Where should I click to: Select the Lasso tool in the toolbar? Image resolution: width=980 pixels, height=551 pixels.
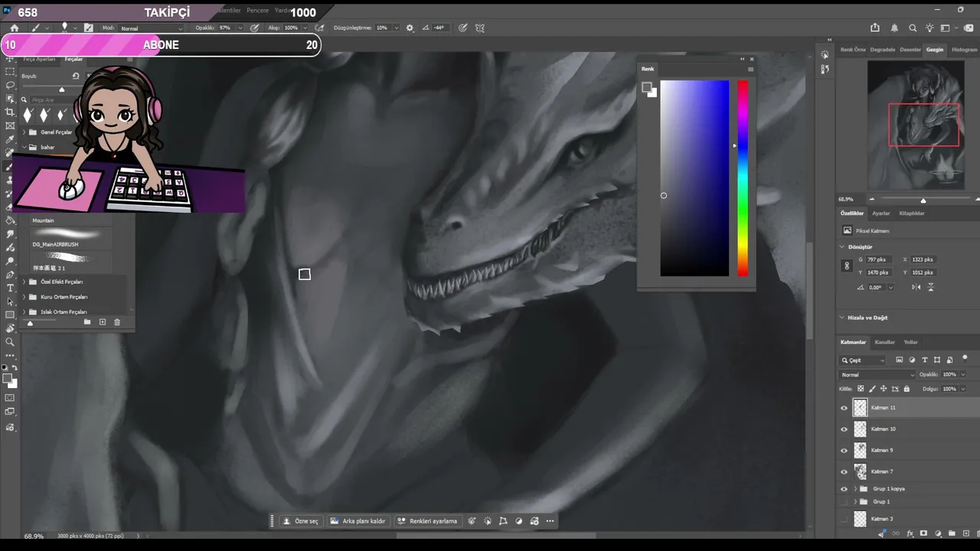[10, 85]
